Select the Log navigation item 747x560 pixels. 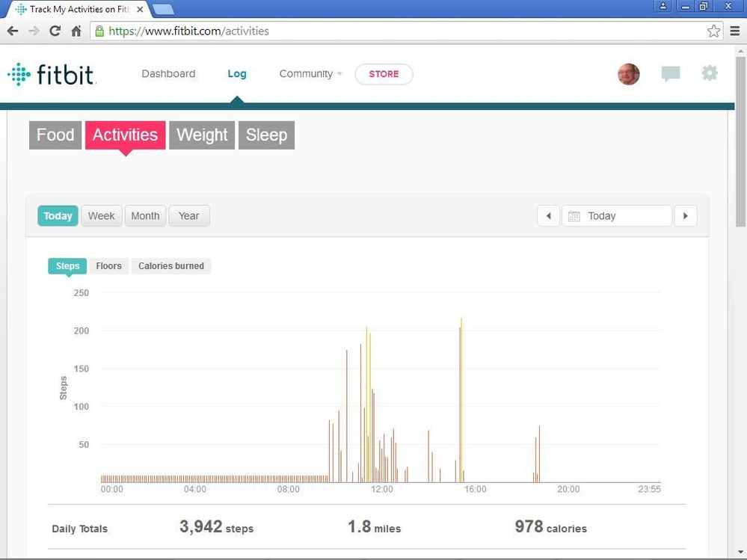point(237,74)
